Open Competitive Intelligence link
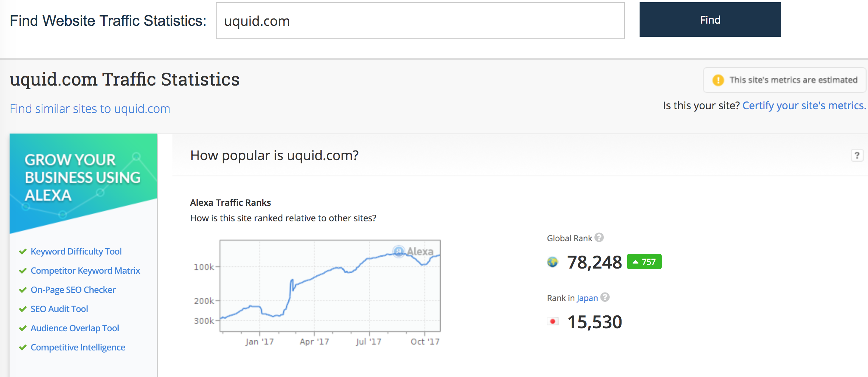The height and width of the screenshot is (377, 868). point(78,347)
